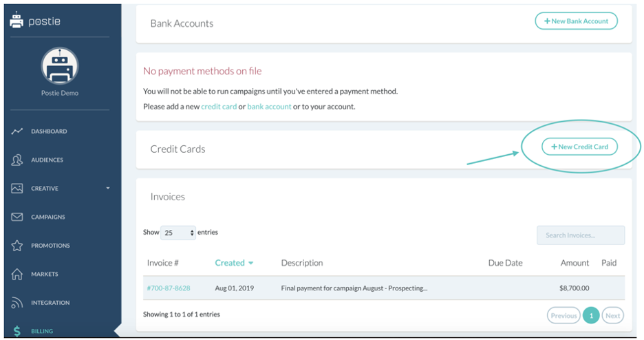Follow the credit card text link
Image resolution: width=644 pixels, height=340 pixels.
pos(219,107)
